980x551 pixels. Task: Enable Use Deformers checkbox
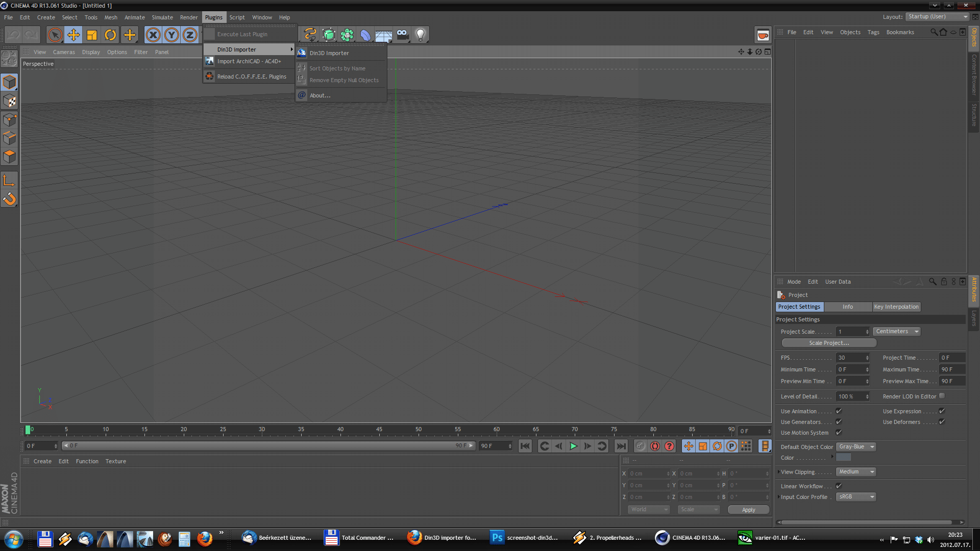point(942,422)
